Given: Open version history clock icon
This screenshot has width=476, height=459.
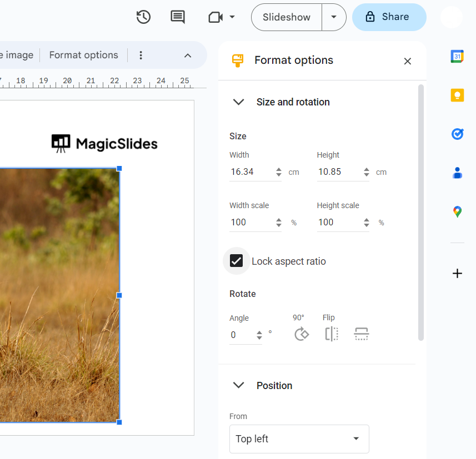Looking at the screenshot, I should point(143,17).
